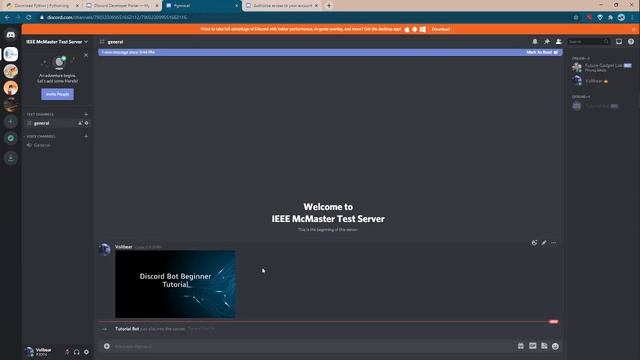Click the Android download icon in banner

tap(415, 29)
